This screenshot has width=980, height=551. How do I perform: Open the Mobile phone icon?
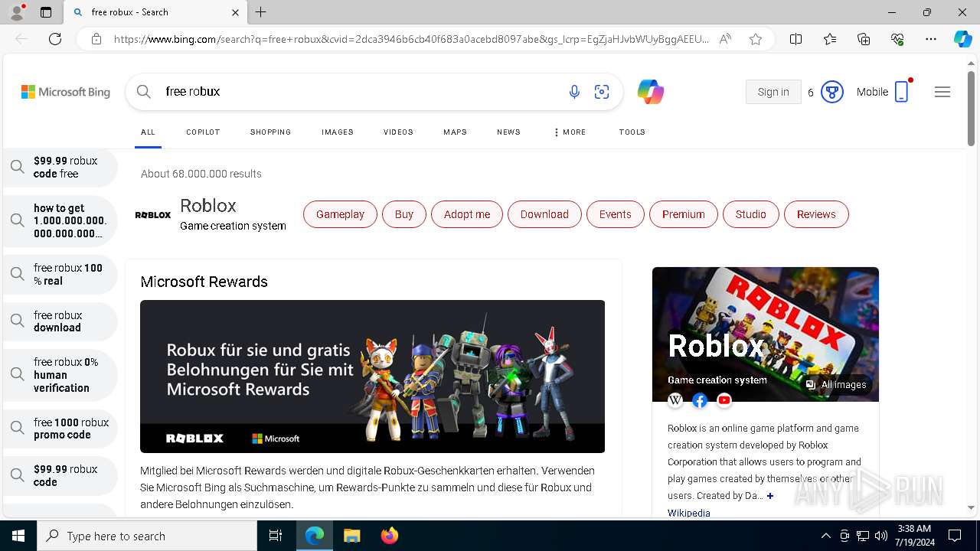tap(902, 92)
